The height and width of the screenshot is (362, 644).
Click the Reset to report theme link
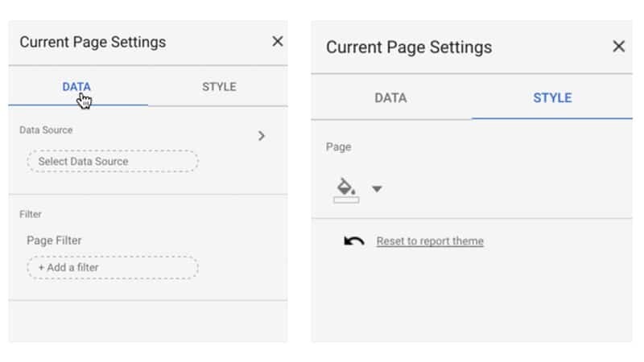click(x=430, y=241)
